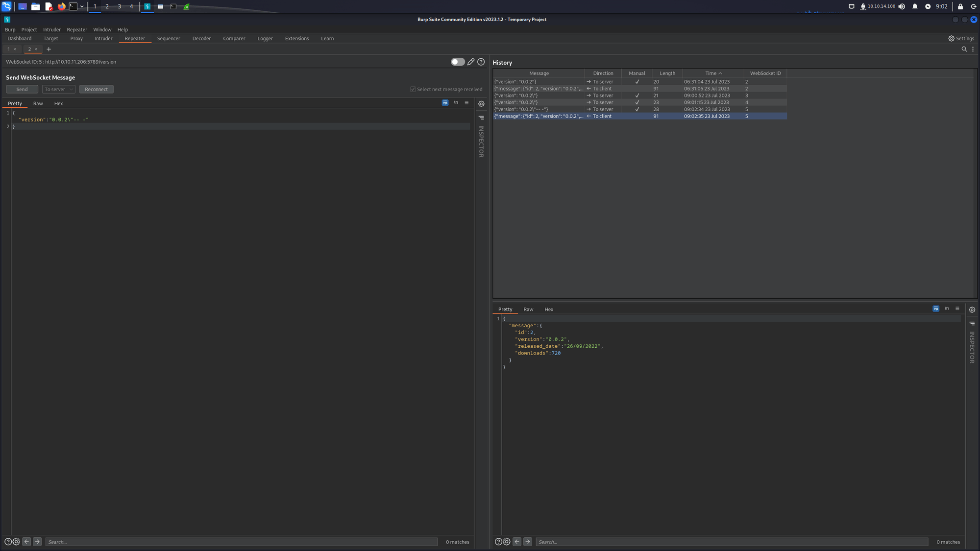Click the history viewer search field

click(x=732, y=542)
